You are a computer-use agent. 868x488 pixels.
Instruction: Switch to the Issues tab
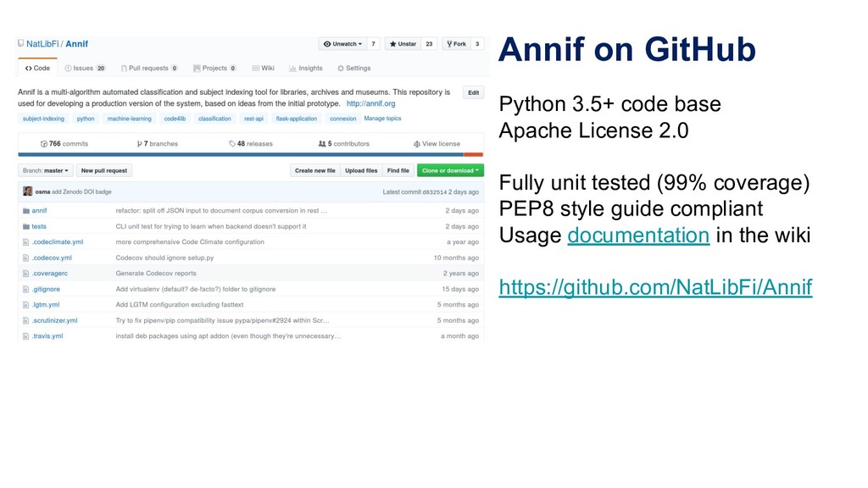coord(85,68)
